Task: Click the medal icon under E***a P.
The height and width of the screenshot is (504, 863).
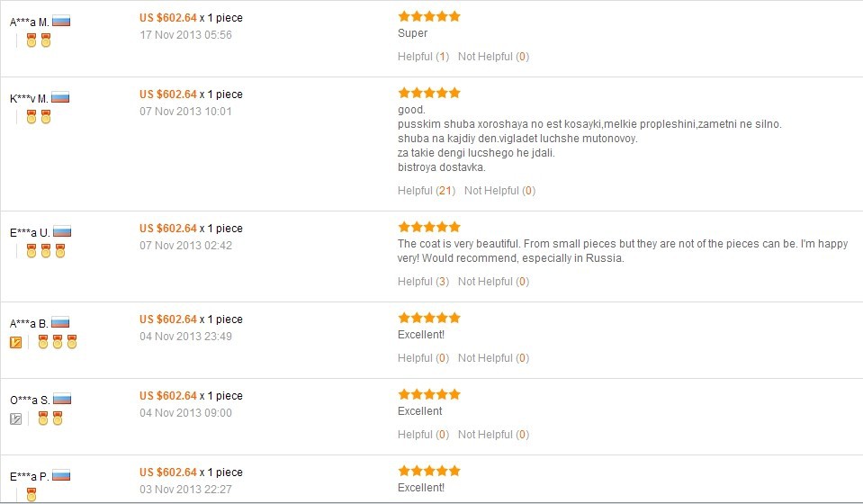Action: [31, 494]
